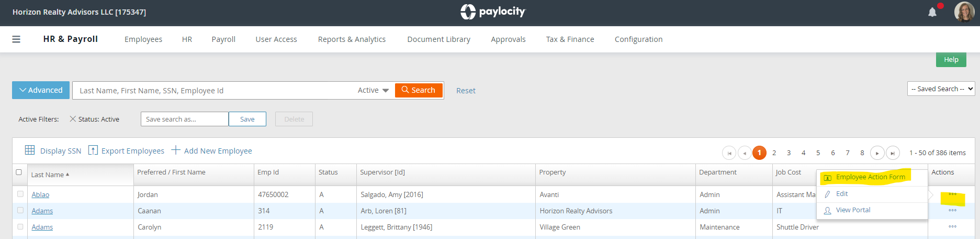The image size is (980, 239).
Task: Open the Payroll menu
Action: pyautogui.click(x=223, y=39)
